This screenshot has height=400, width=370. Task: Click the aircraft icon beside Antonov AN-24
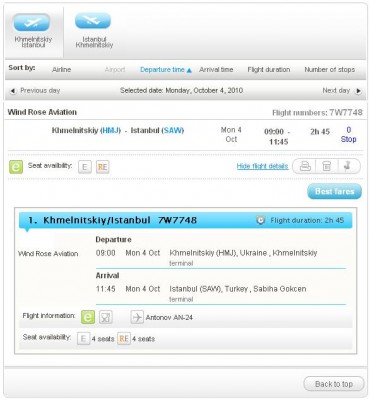[137, 317]
